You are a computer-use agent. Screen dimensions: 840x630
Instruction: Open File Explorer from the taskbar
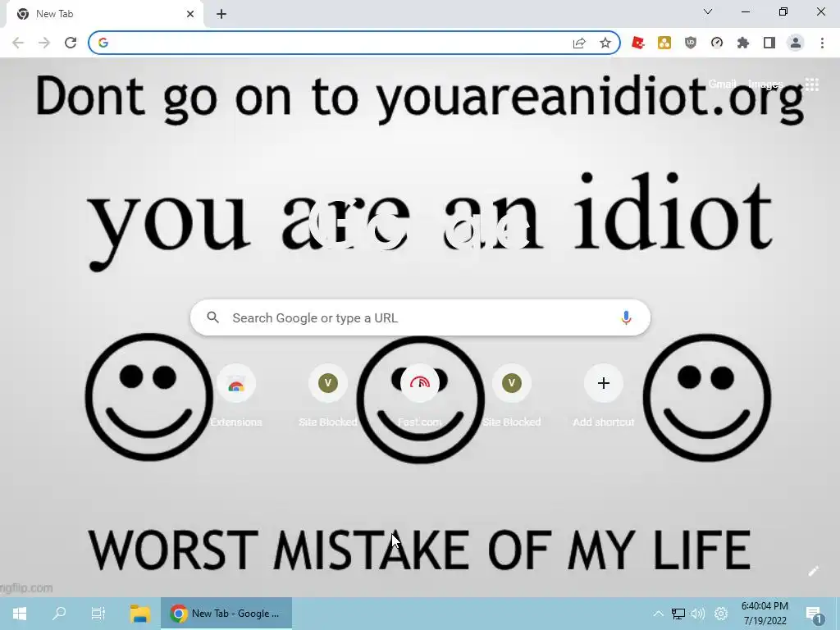tap(139, 614)
